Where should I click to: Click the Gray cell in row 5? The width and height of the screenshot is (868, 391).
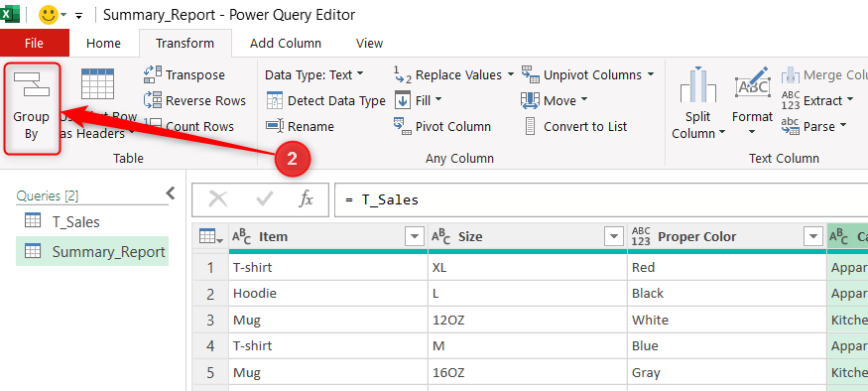(727, 372)
